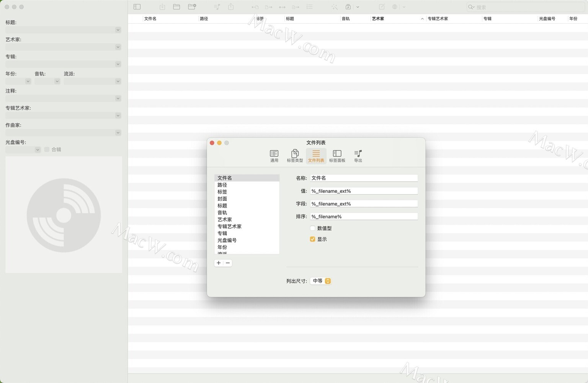Click the album cover art placeholder
This screenshot has width=588, height=383.
pos(64,214)
